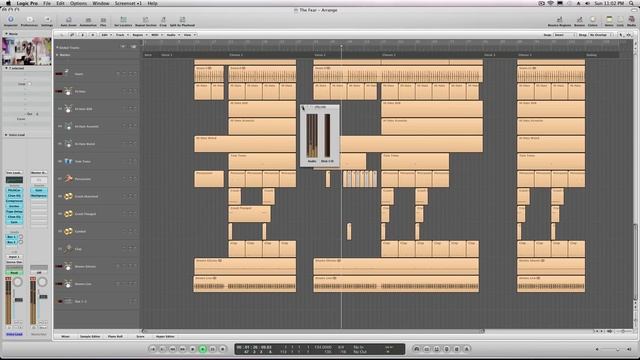Click the Bounce toolbar icon
640x360 pixels.
(x=580, y=20)
